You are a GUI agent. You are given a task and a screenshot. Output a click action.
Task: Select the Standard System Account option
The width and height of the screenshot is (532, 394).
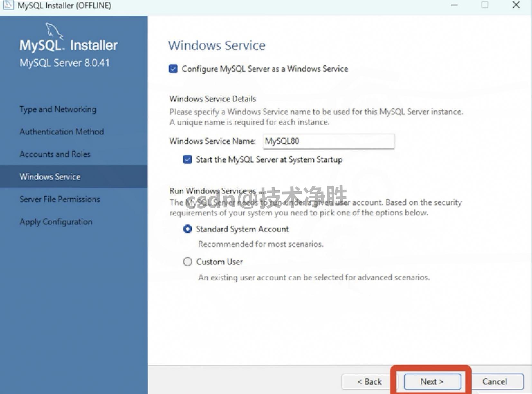(x=188, y=229)
